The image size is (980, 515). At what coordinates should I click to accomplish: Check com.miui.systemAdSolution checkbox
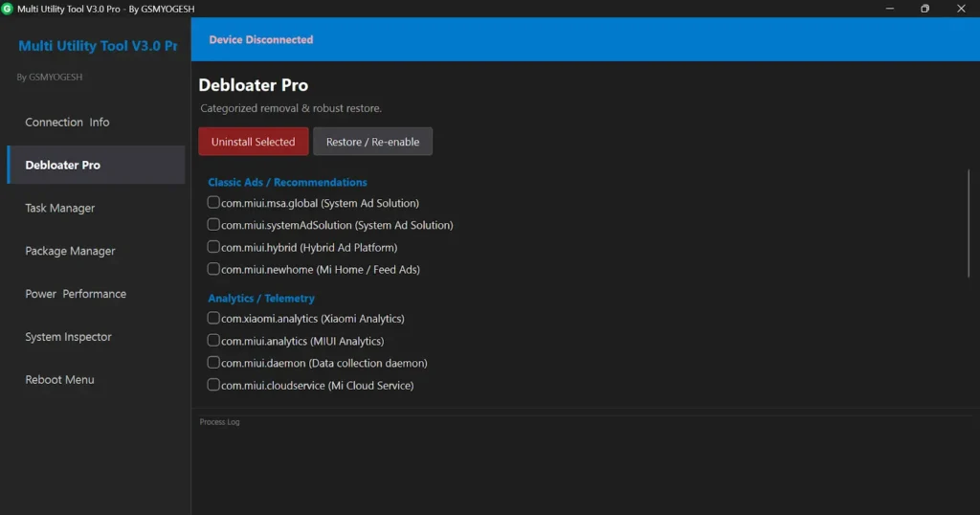click(213, 224)
